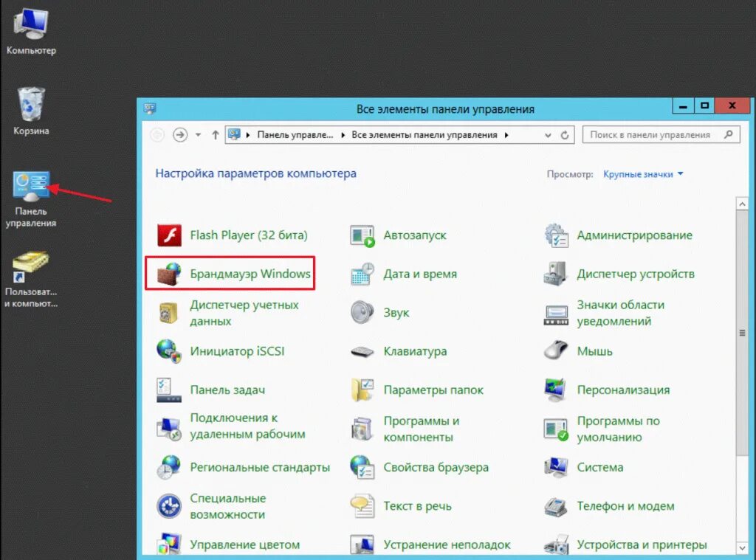Click the Телефон и модем icon
The image size is (756, 560).
point(556,506)
